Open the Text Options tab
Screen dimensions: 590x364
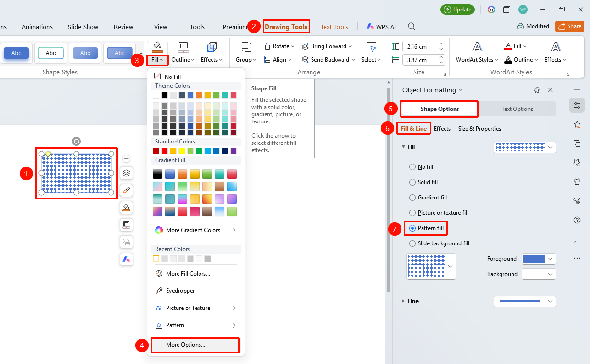517,109
